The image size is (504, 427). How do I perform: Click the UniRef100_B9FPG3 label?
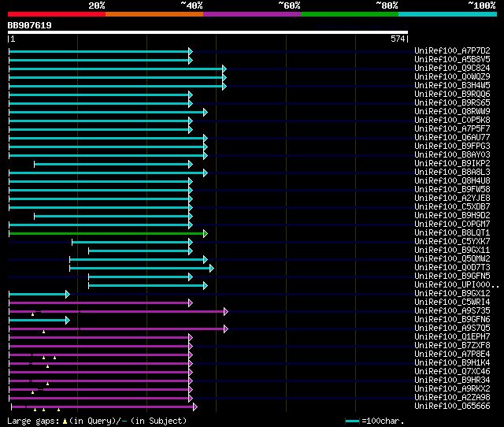click(x=452, y=147)
